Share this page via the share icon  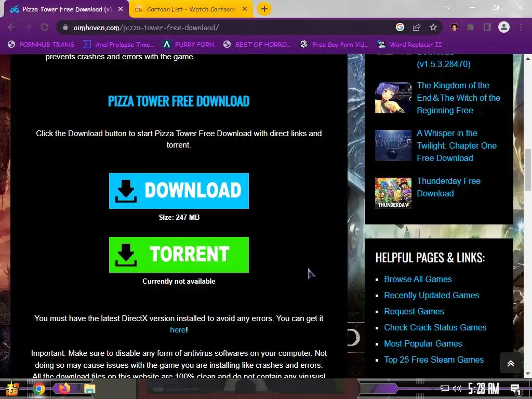pos(417,27)
